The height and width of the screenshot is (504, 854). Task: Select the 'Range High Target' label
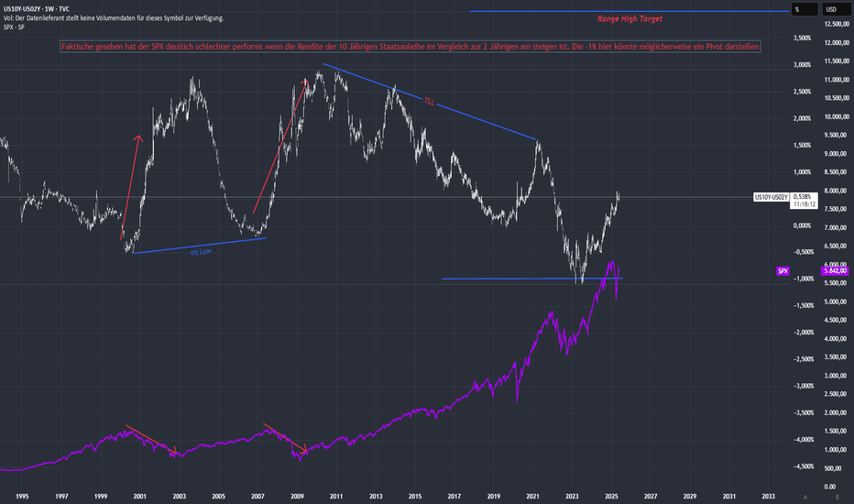[x=630, y=18]
